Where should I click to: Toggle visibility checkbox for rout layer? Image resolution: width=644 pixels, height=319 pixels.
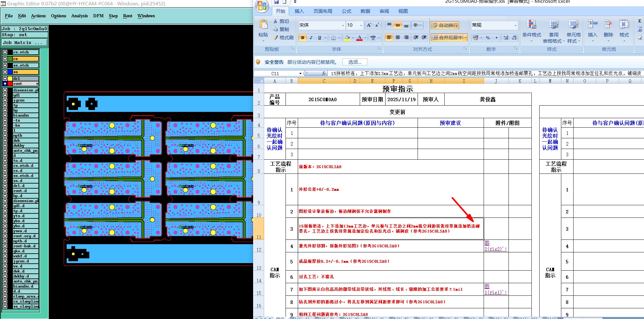[5, 84]
